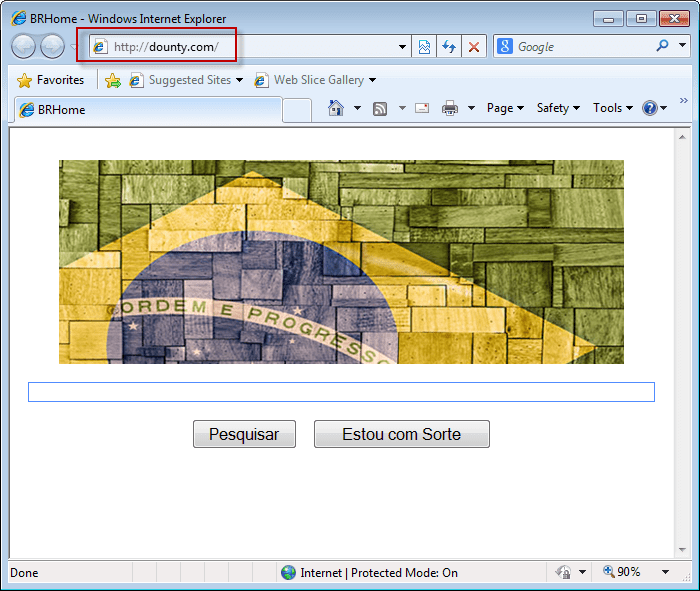Image resolution: width=700 pixels, height=591 pixels.
Task: Click the vertical scrollbar up arrow
Action: (x=682, y=137)
